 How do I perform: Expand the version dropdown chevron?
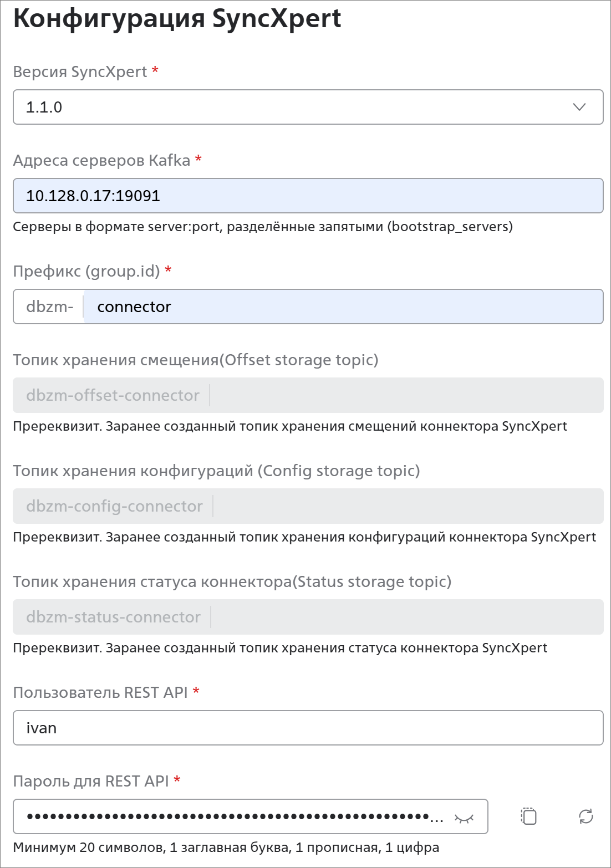point(579,107)
